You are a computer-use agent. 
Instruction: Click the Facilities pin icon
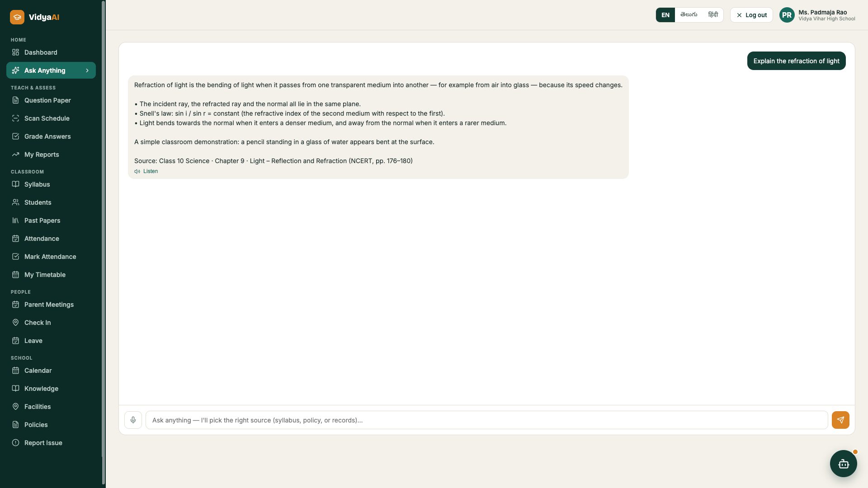[x=15, y=407]
